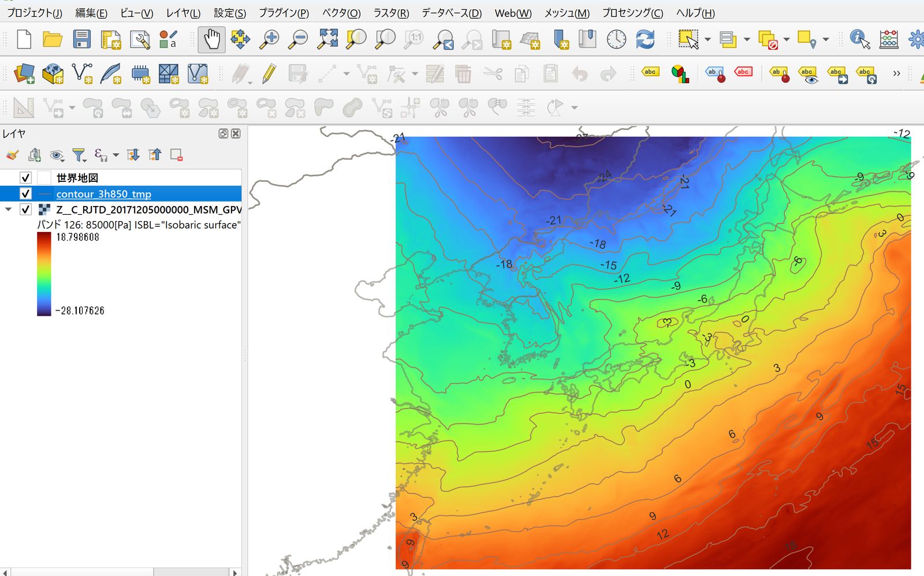
Task: Open the レイヤ menu
Action: tap(183, 13)
